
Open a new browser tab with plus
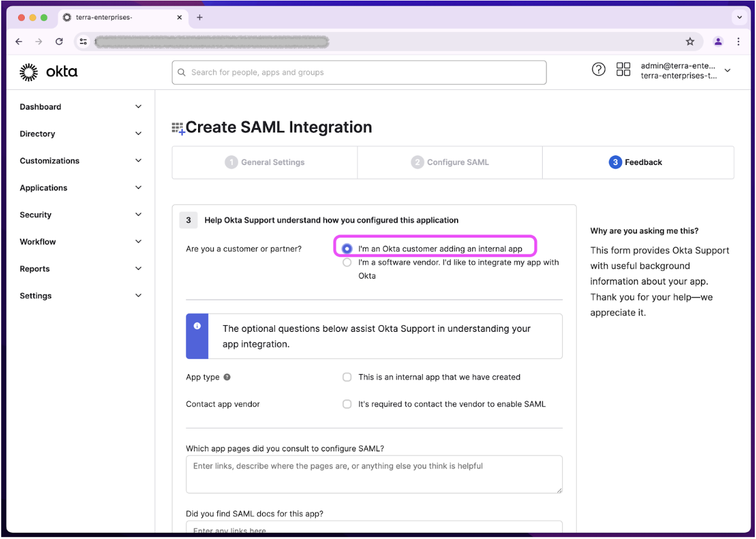tap(200, 18)
